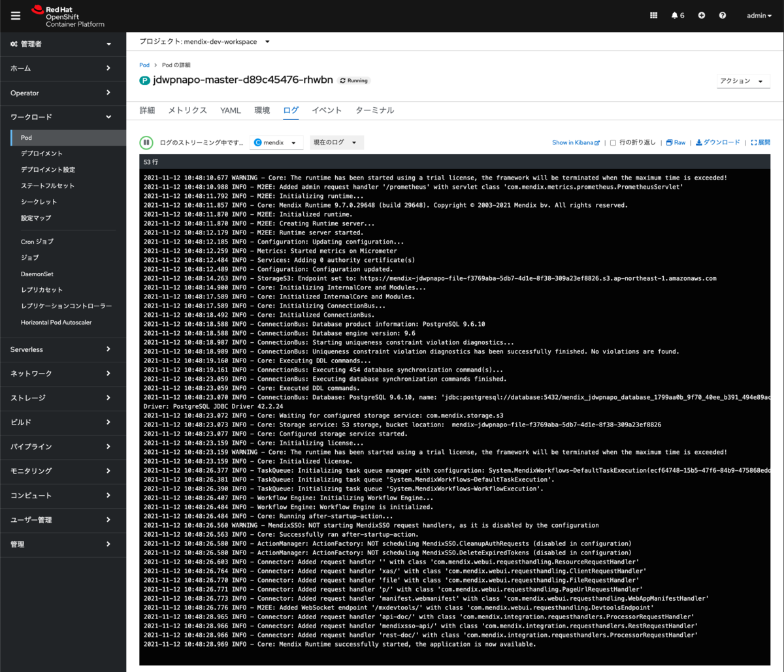Screen dimensions: 784x672
Task: Open the project selector dropdown
Action: pos(204,42)
